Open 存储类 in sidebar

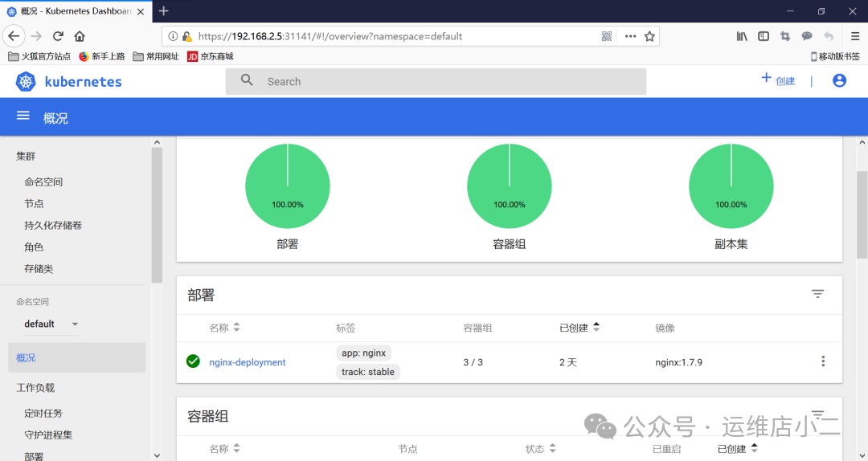point(39,268)
